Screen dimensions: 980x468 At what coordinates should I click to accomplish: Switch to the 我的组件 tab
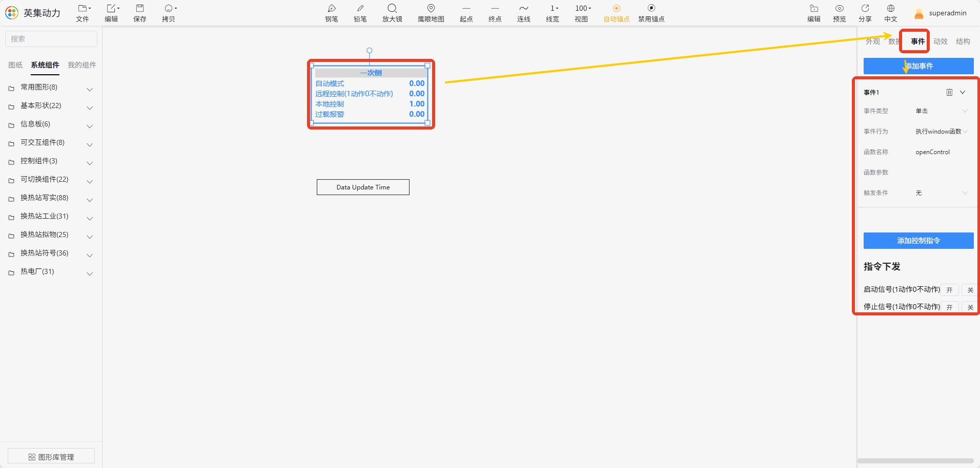[82, 65]
